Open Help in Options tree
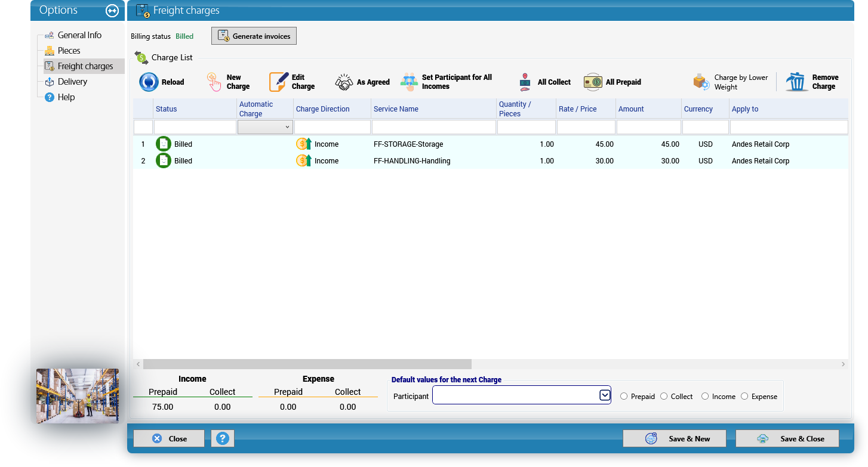This screenshot has width=868, height=467. 66,97
